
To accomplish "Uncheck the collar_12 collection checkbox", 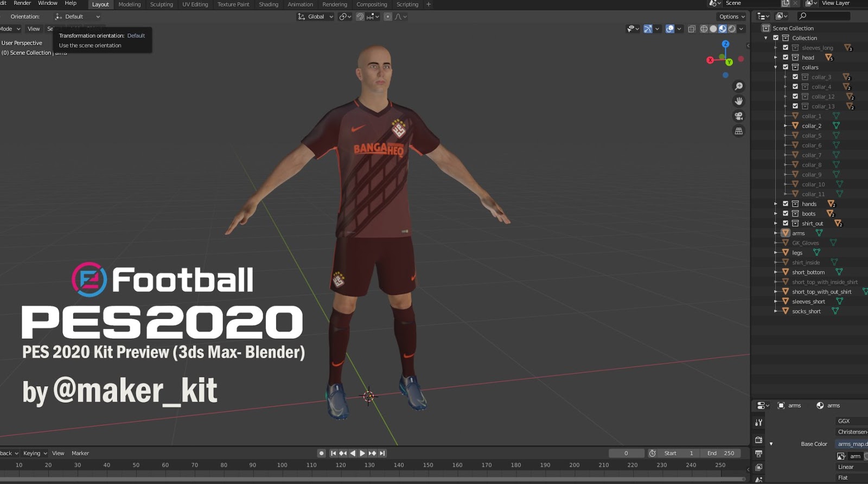I will (795, 97).
